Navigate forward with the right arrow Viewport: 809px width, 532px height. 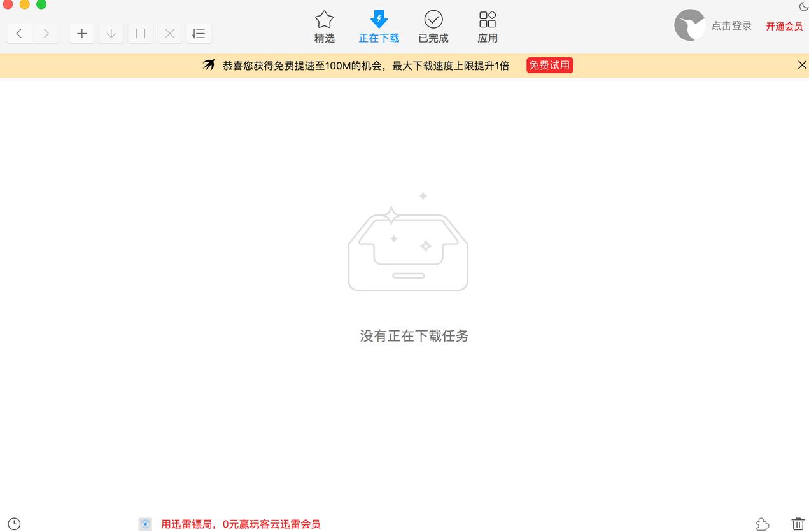point(45,33)
